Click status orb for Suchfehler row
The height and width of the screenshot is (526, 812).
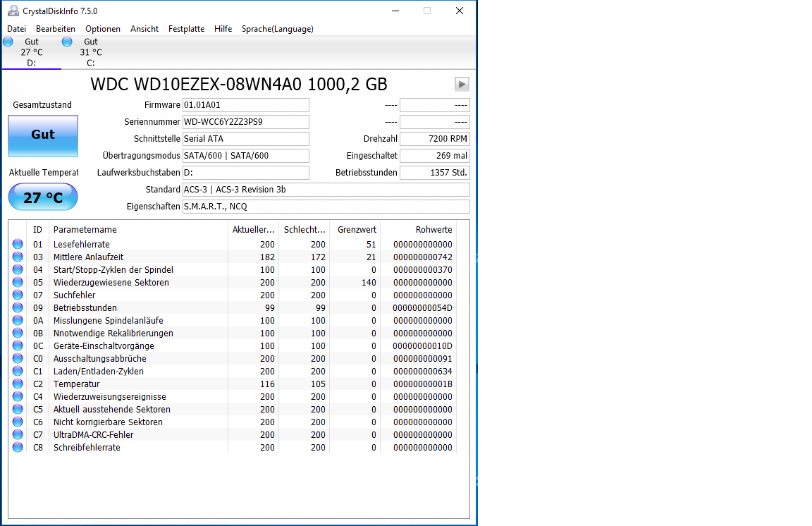(x=18, y=295)
